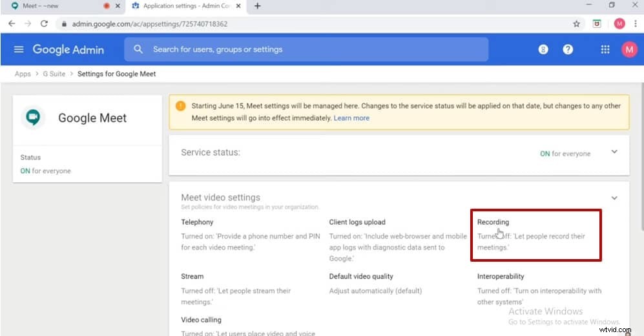Image resolution: width=644 pixels, height=336 pixels.
Task: Click the round notifications badge icon
Action: point(543,49)
